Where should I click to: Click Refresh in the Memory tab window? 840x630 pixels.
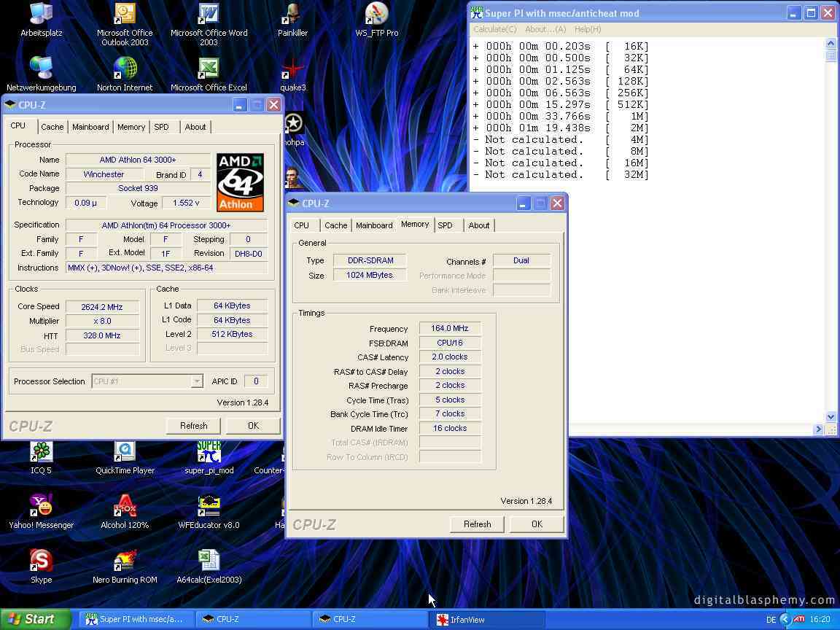coord(478,524)
